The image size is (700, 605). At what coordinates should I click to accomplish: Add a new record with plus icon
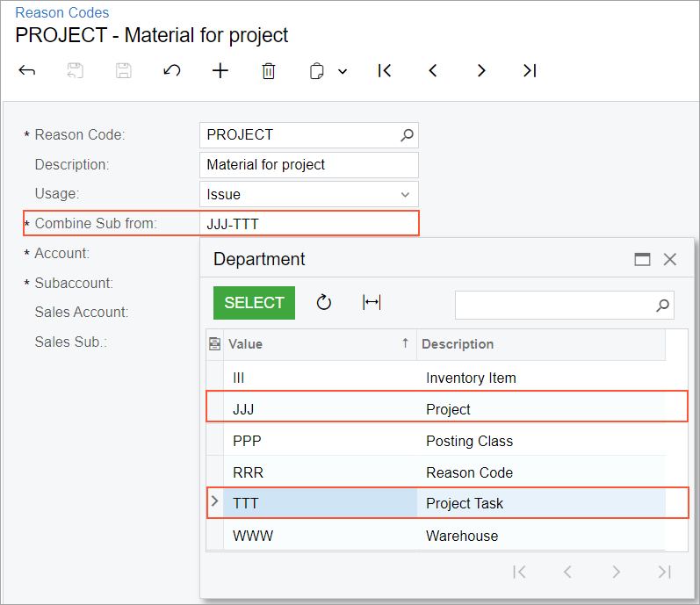pyautogui.click(x=220, y=71)
